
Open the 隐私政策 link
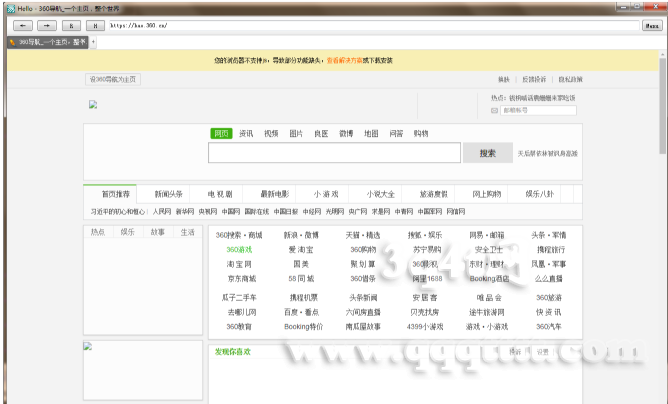click(570, 79)
